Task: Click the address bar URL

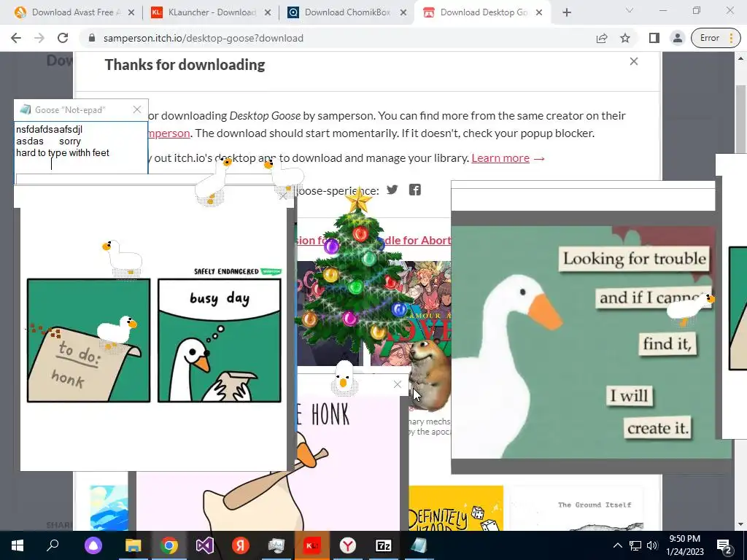Action: tap(203, 38)
